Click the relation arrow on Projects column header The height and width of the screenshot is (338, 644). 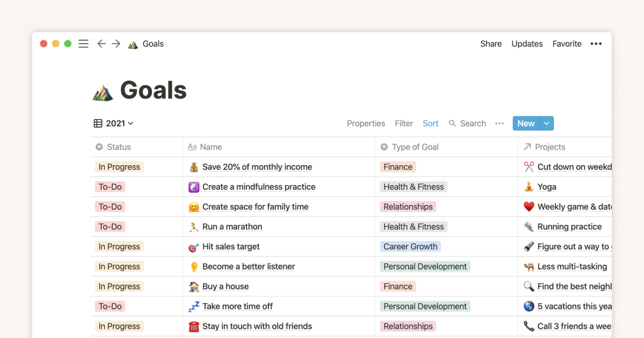[x=529, y=146]
